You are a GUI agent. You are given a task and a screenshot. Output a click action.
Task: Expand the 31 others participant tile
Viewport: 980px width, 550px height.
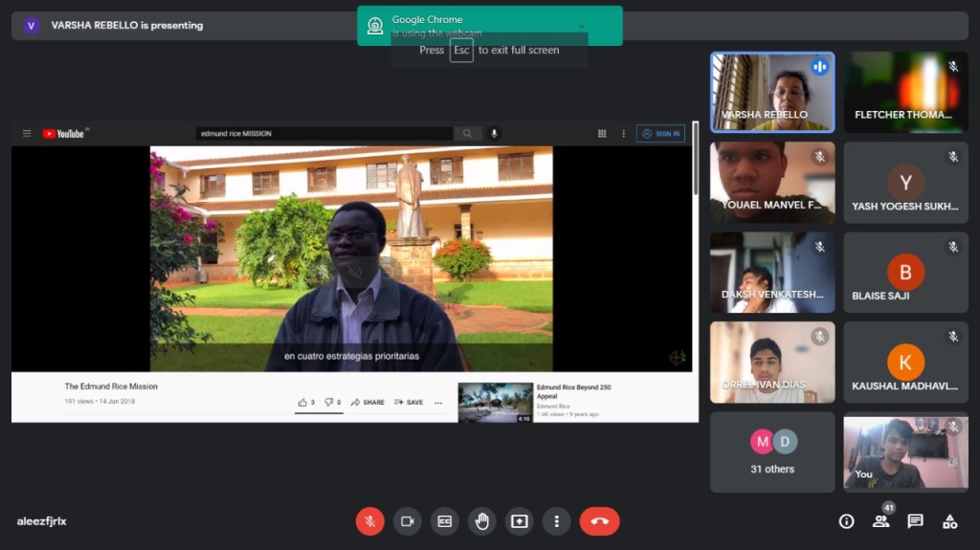(772, 452)
